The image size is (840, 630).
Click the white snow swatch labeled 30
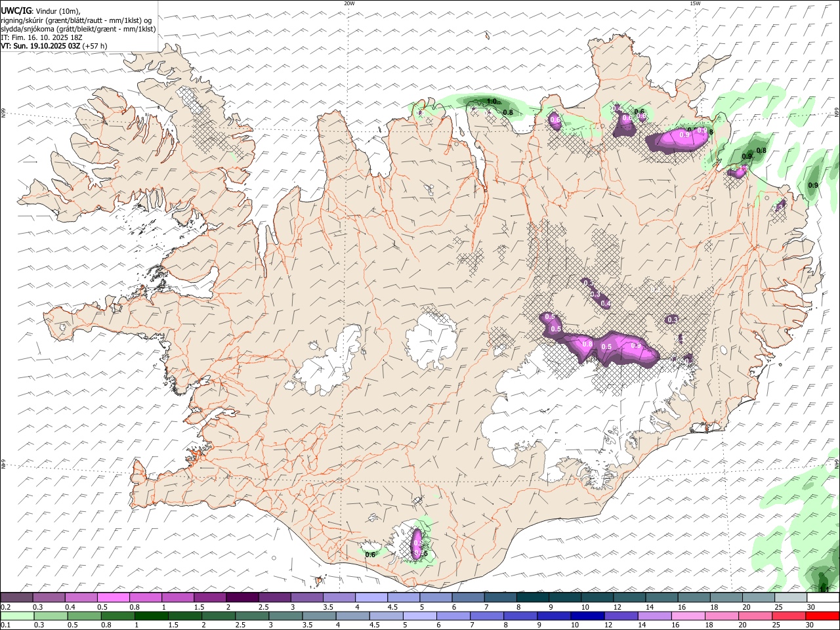[x=823, y=597]
